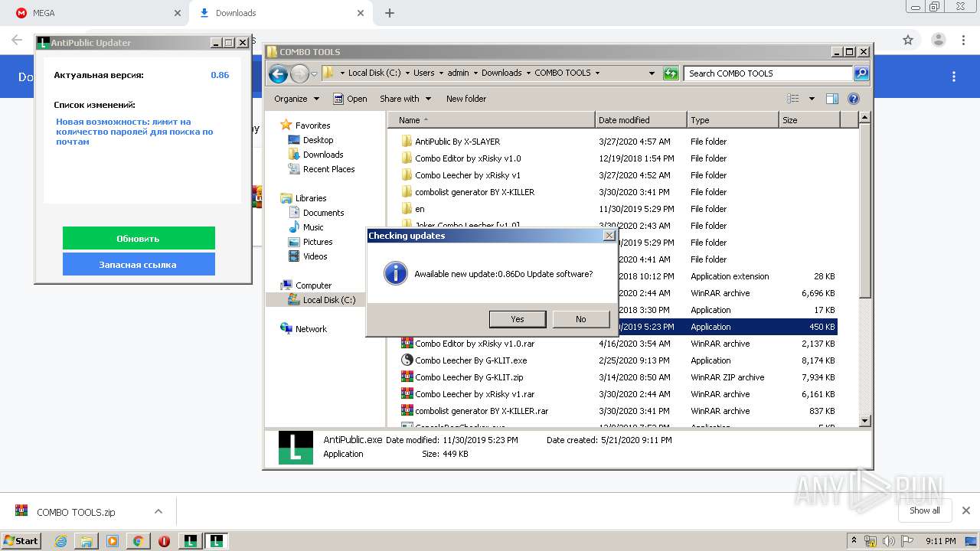Open Chrome profile avatar icon
This screenshot has height=551, width=980.
[938, 40]
